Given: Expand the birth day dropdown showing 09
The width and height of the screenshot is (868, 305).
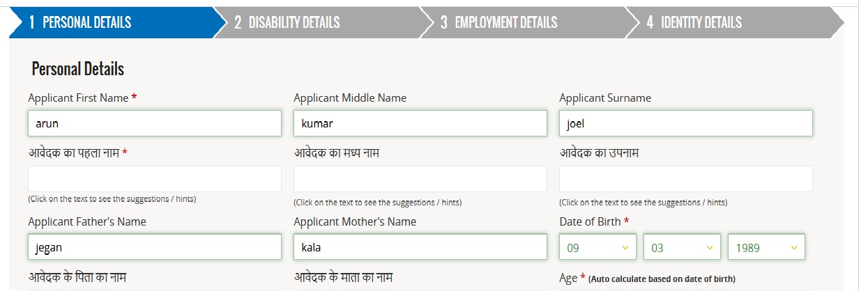Looking at the screenshot, I should [x=598, y=247].
